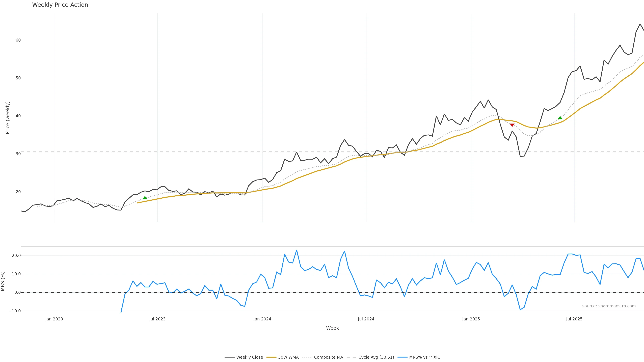Image resolution: width=644 pixels, height=362 pixels.
Task: Click the Jan 2024 date tick label
Action: [x=262, y=319]
